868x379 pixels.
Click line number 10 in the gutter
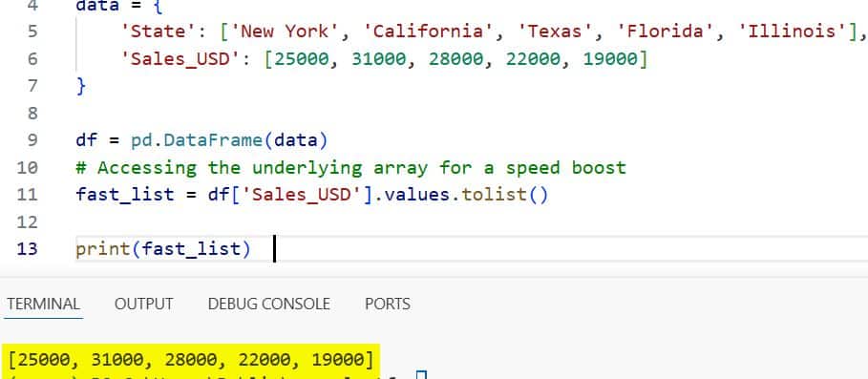(x=27, y=167)
